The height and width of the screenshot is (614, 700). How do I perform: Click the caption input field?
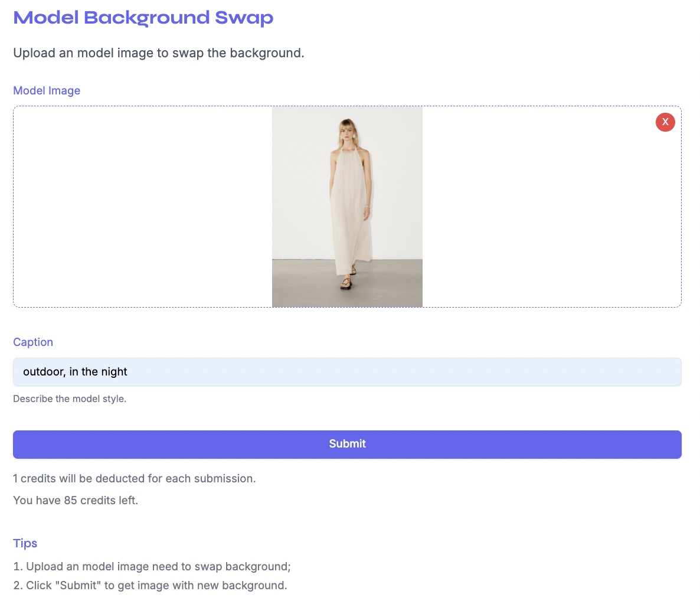[x=347, y=372]
